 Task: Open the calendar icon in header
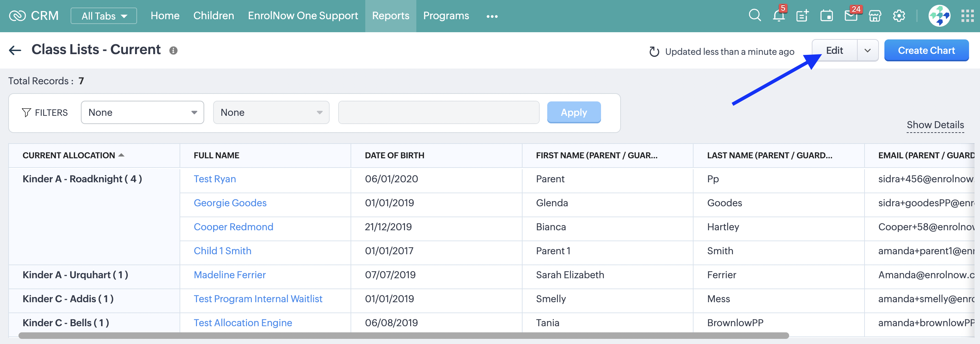[x=826, y=16]
